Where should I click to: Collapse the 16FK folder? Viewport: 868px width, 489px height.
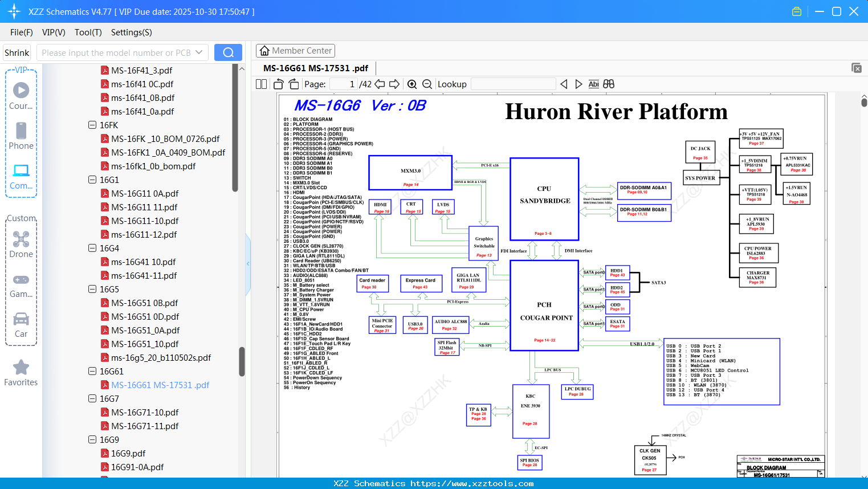tap(92, 125)
